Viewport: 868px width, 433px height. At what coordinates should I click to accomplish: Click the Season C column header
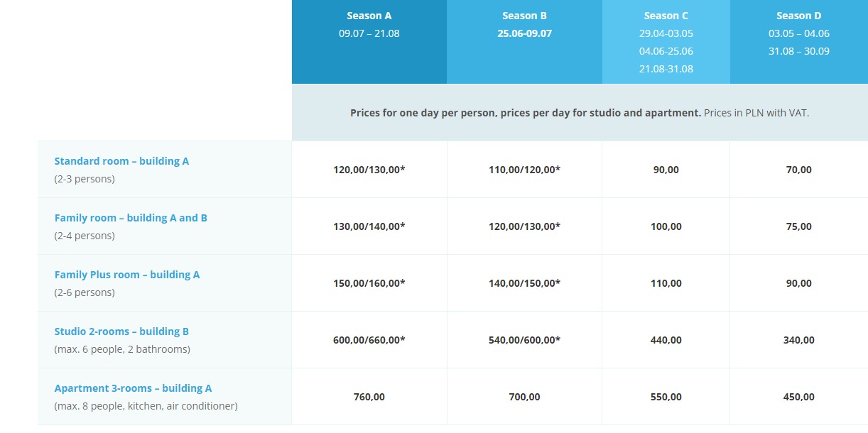click(x=666, y=16)
